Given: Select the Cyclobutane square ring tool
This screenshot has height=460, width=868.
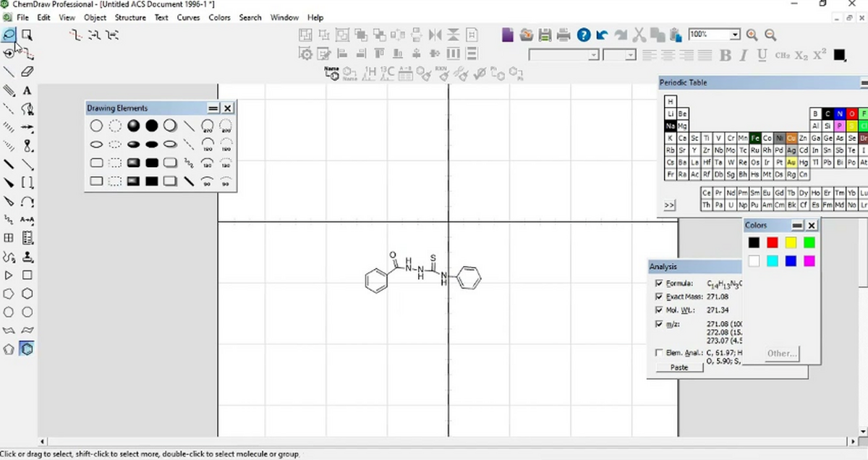Looking at the screenshot, I should click(27, 275).
